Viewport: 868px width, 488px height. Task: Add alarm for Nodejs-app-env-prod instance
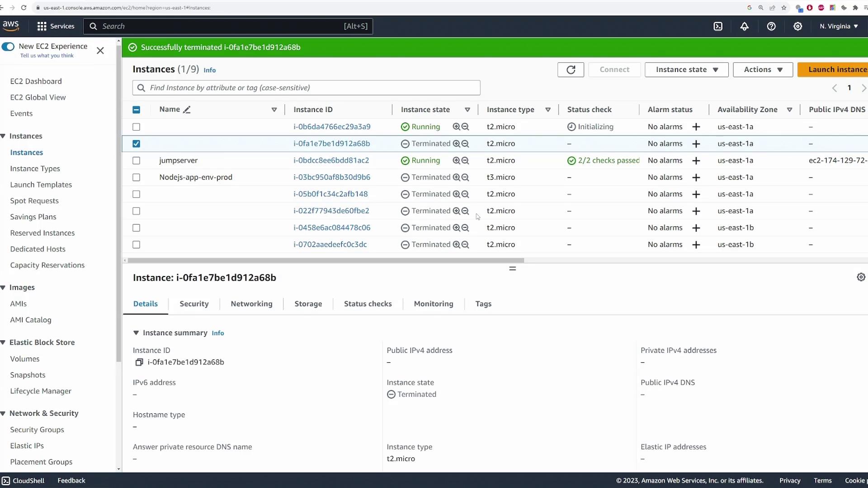[x=696, y=177]
